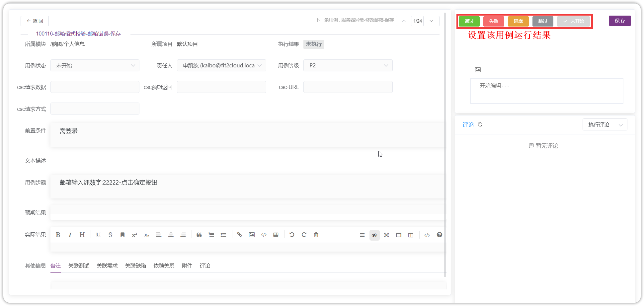This screenshot has height=306, width=644.
Task: Switch to the 关联缺陷 tab
Action: click(x=135, y=266)
